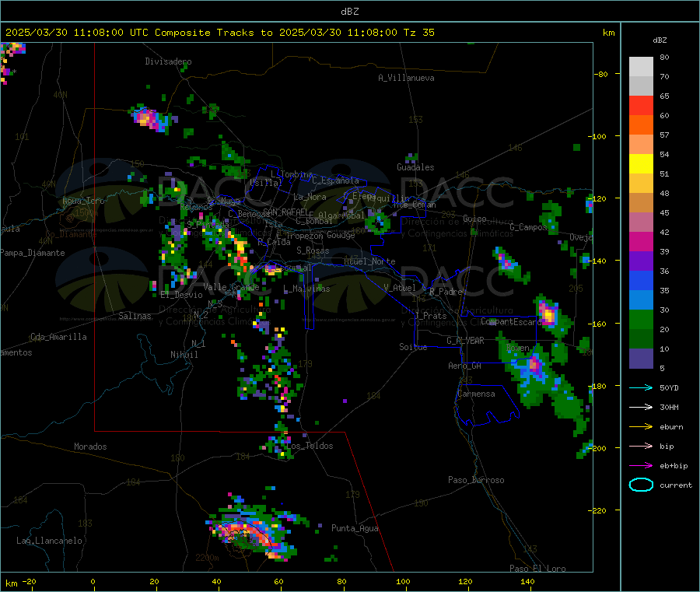The height and width of the screenshot is (592, 700).
Task: Click the 'Divisadero' map label
Action: coord(168,61)
